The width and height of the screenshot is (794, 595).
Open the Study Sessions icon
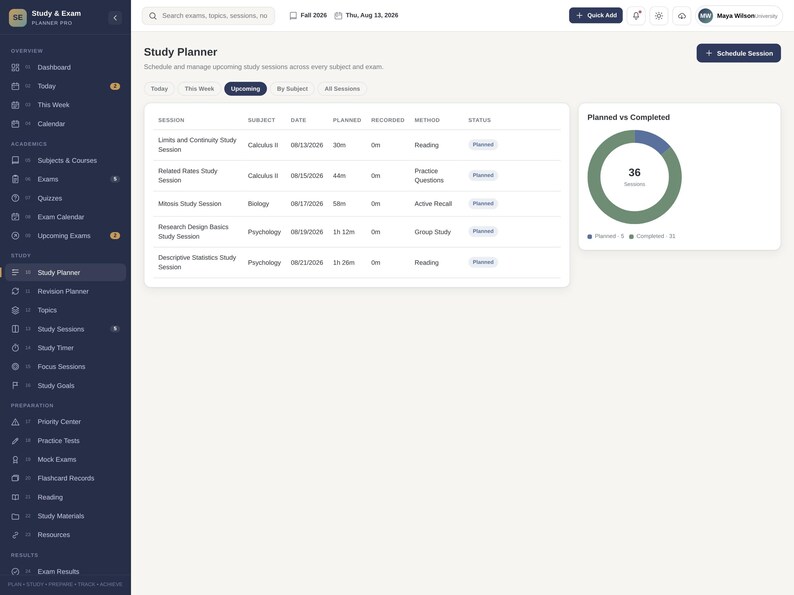tap(15, 329)
